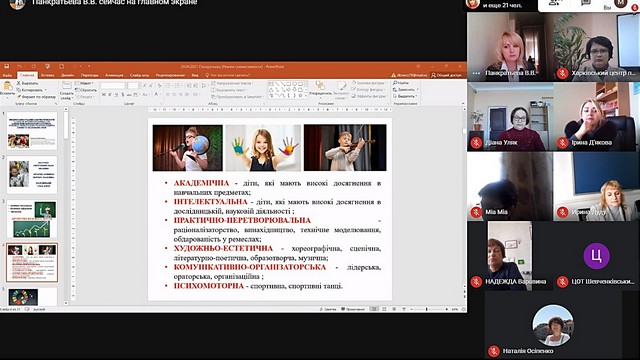Click the zoom in plus button
Image resolution: width=640 pixels, height=360 pixels.
pyautogui.click(x=447, y=309)
